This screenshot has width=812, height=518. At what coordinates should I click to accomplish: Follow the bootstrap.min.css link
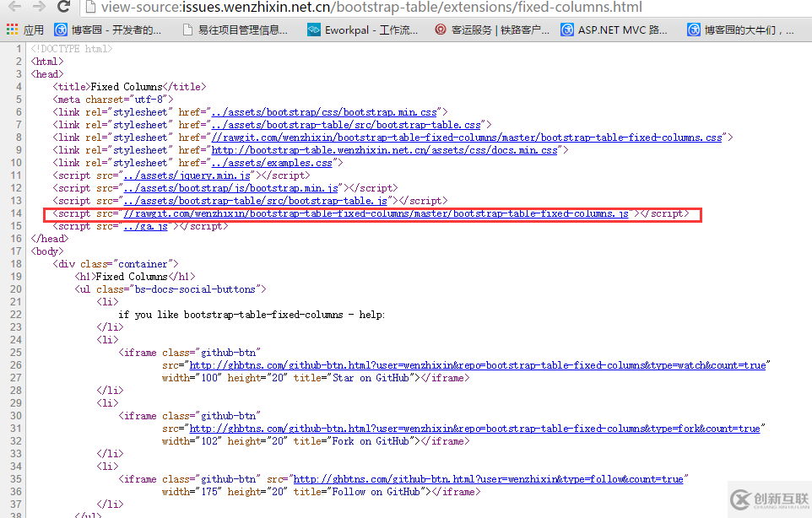tap(324, 112)
